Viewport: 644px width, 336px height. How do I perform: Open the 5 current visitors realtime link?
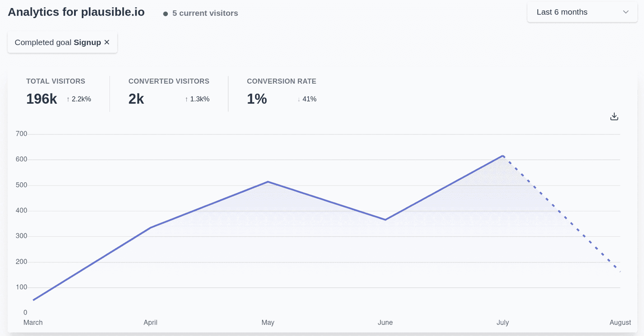205,13
